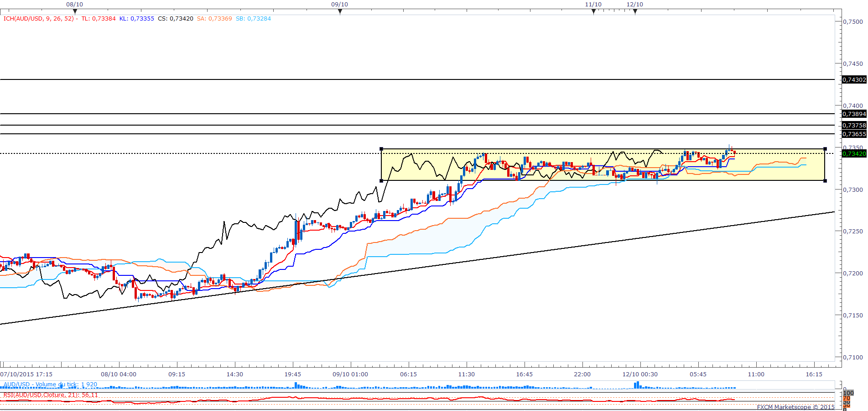Click the 11/10 date marker triangle
868x411 pixels.
click(593, 11)
